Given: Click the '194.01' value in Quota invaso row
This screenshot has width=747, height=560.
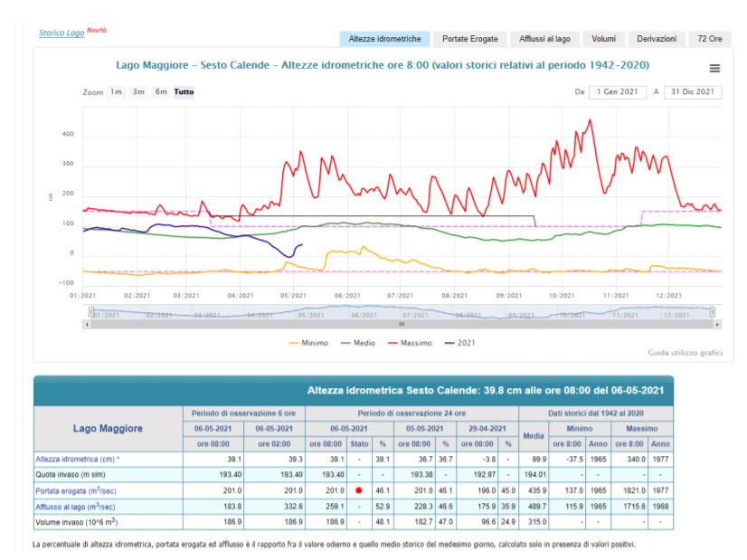Looking at the screenshot, I should pos(535,475).
